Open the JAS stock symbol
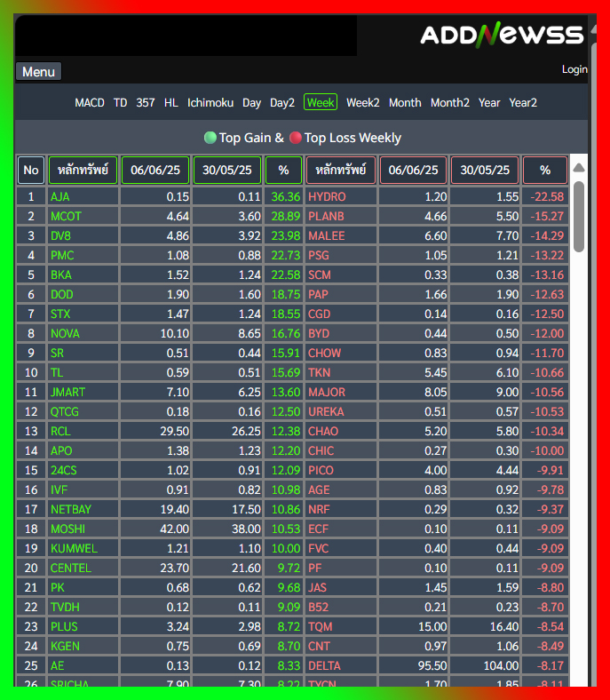The height and width of the screenshot is (700, 610). click(x=317, y=587)
